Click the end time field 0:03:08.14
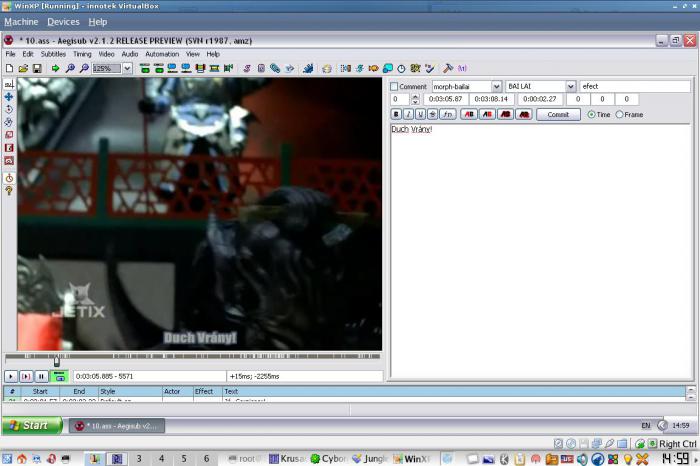The width and height of the screenshot is (700, 466). [x=491, y=99]
